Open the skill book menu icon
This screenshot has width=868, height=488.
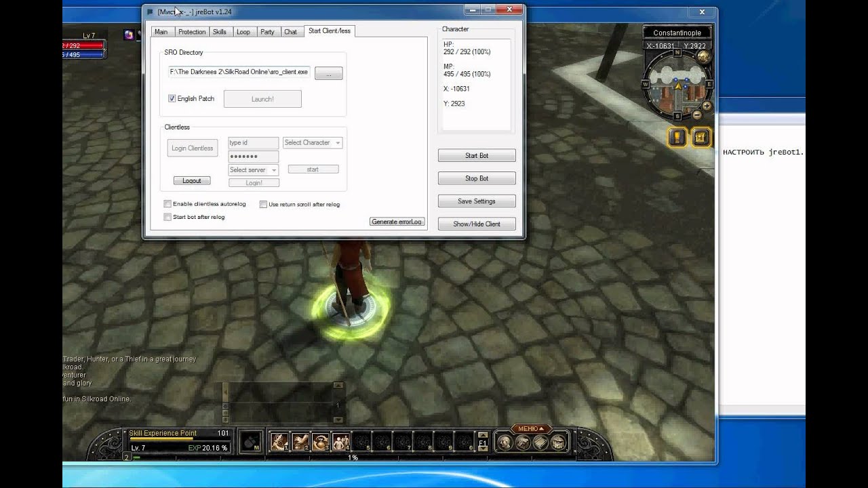(540, 443)
